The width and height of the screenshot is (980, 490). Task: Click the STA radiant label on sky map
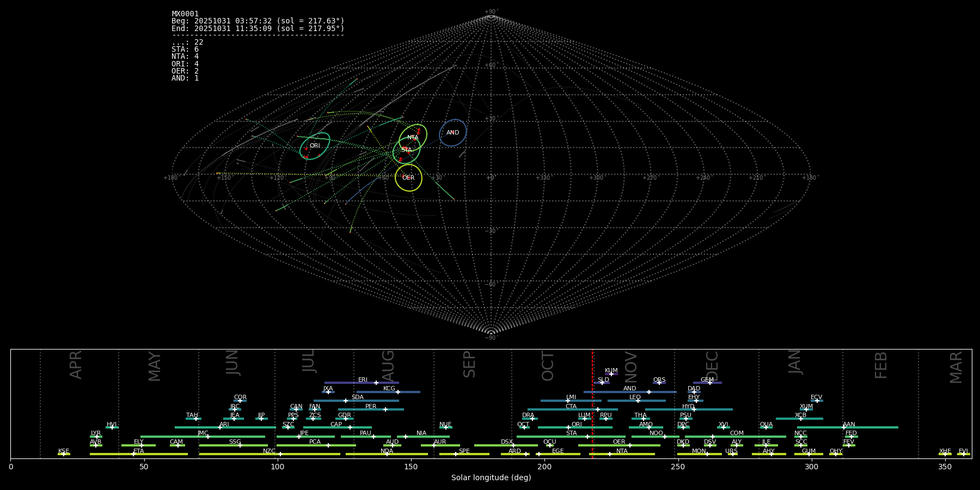click(406, 150)
